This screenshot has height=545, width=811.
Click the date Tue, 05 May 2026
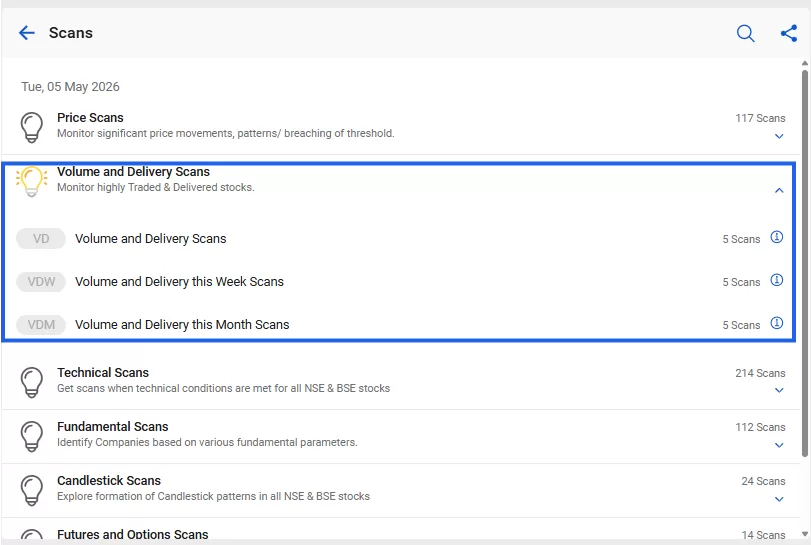click(70, 86)
